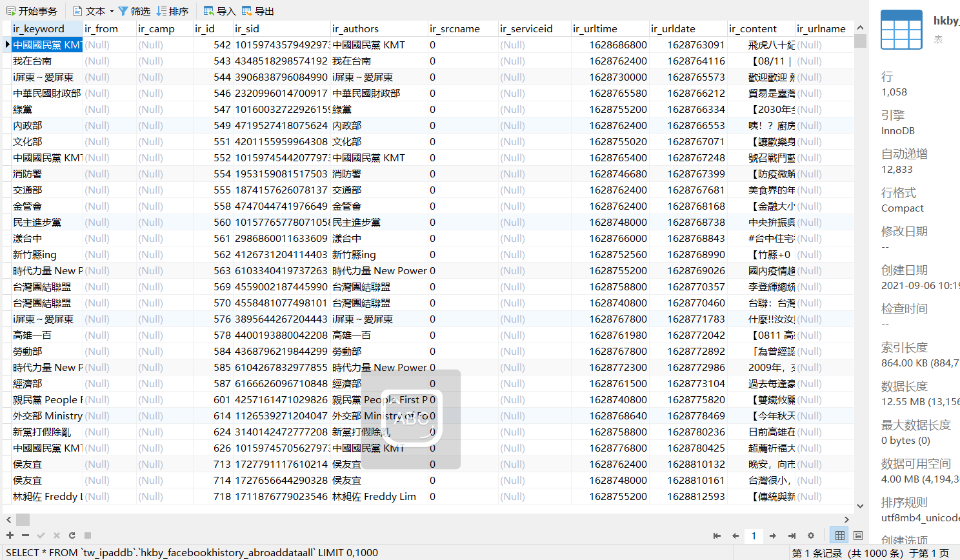The width and height of the screenshot is (960, 560).
Task: Open the 排序 sort tool
Action: click(172, 11)
